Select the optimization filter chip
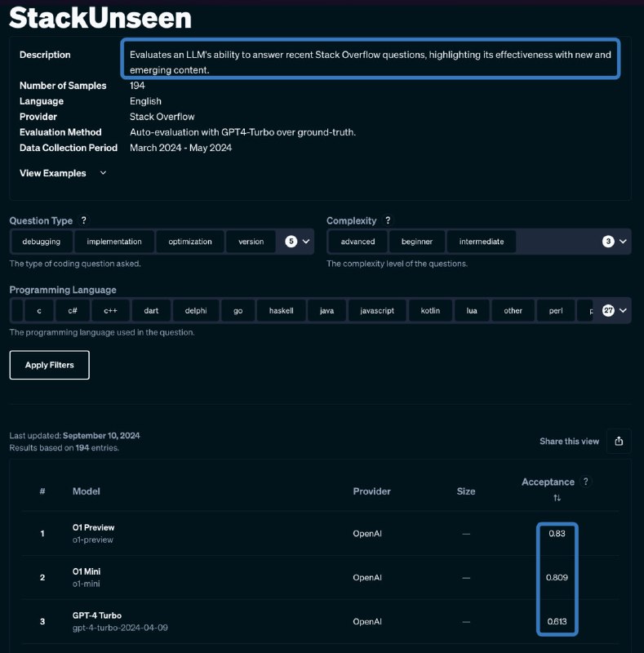This screenshot has width=644, height=653. [x=190, y=242]
